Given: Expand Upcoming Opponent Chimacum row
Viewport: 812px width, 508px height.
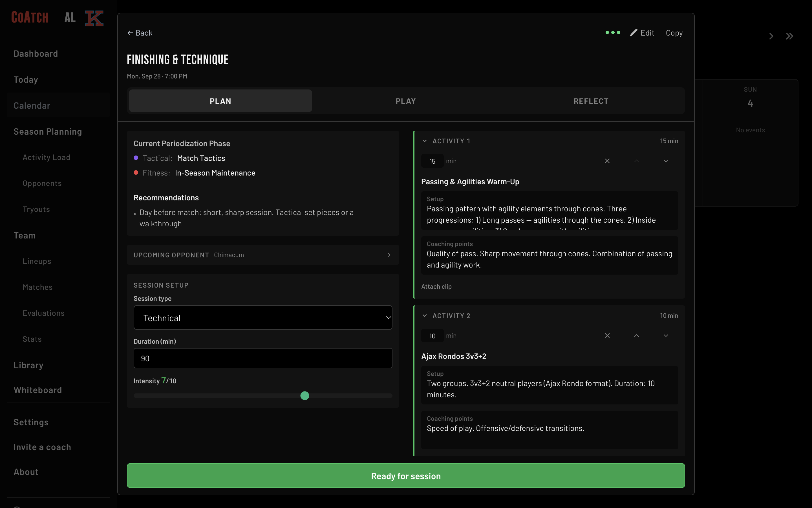Looking at the screenshot, I should coord(263,255).
